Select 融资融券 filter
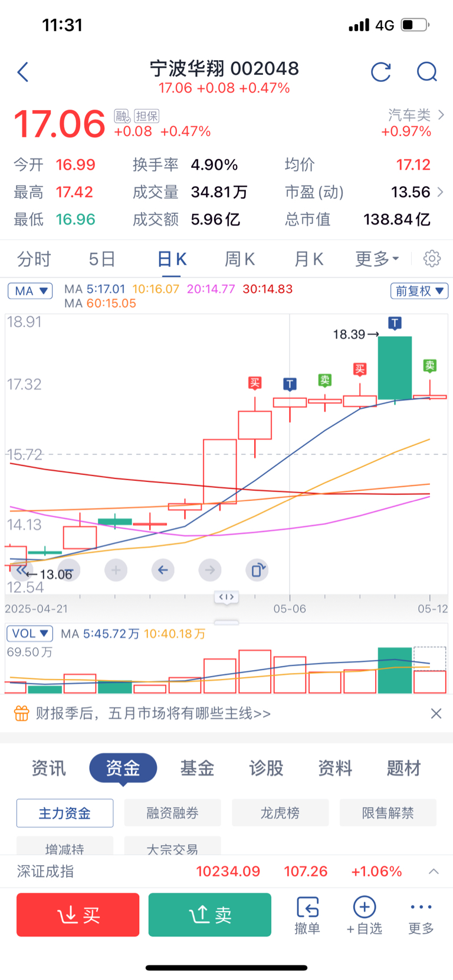The width and height of the screenshot is (453, 980). (x=172, y=813)
